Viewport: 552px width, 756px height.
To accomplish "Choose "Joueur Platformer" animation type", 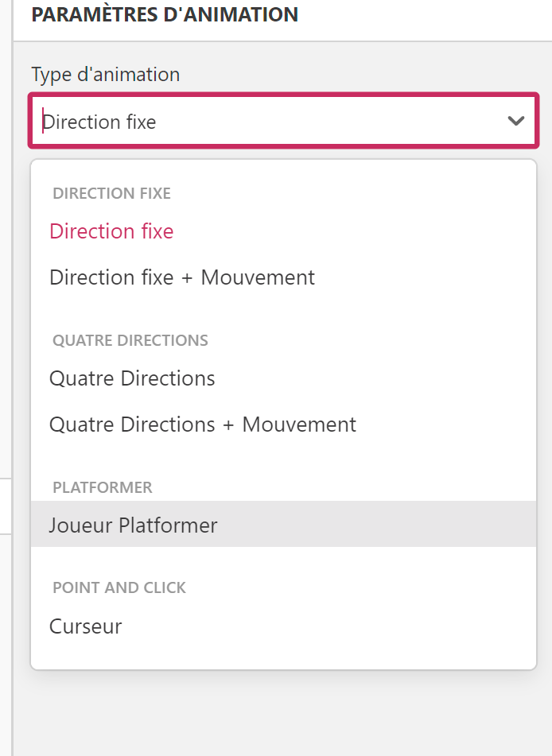I will (133, 525).
